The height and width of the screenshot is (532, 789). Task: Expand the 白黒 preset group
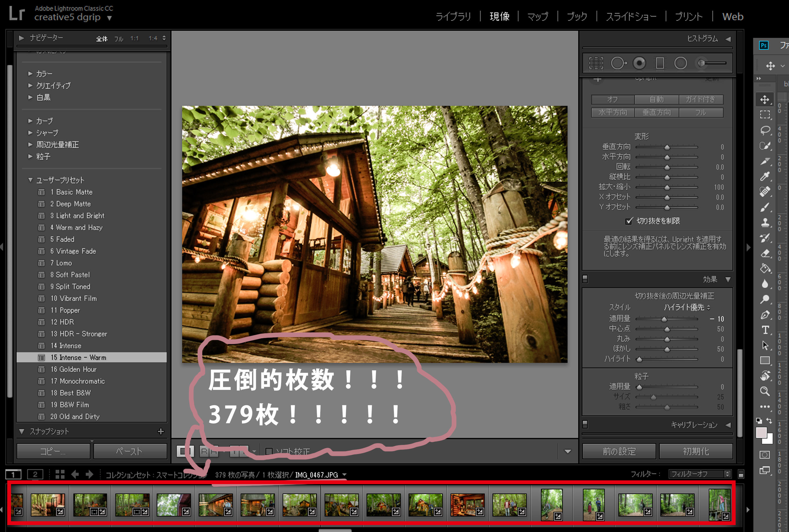click(x=30, y=97)
